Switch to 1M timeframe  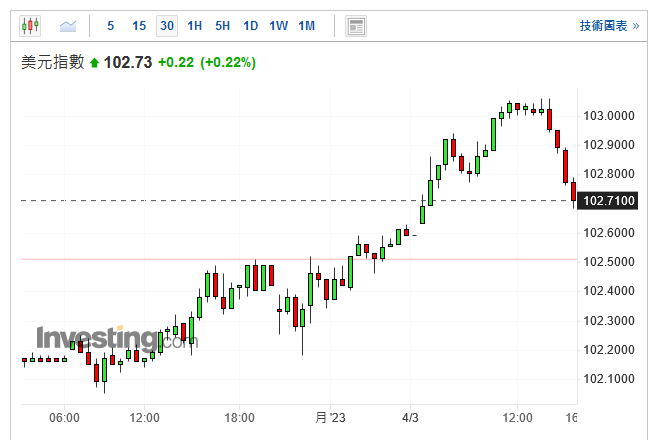[307, 26]
